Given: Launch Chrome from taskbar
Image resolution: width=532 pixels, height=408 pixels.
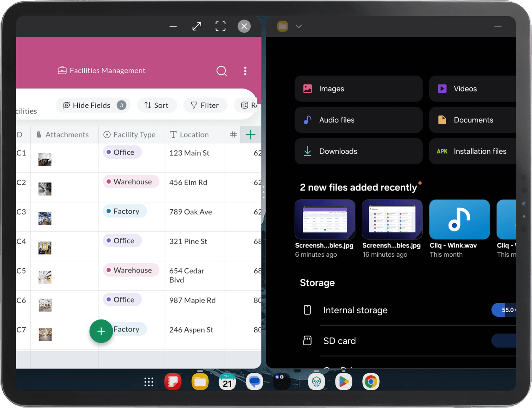Looking at the screenshot, I should click(x=371, y=382).
